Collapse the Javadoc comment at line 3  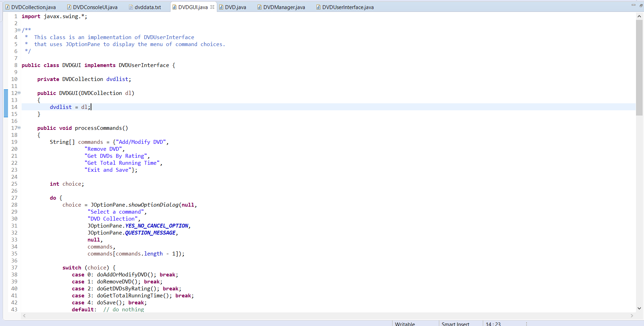19,30
